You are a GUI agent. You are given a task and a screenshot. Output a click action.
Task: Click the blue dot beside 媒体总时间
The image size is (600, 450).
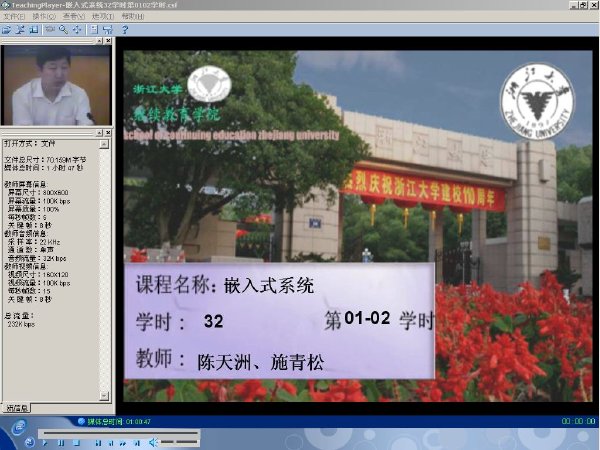[81, 421]
